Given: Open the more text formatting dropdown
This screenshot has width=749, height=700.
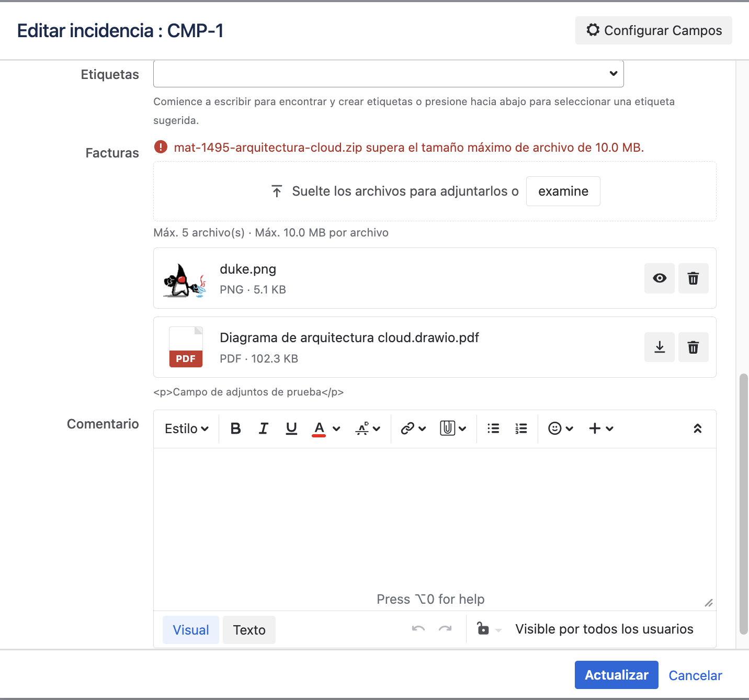Looking at the screenshot, I should point(368,428).
